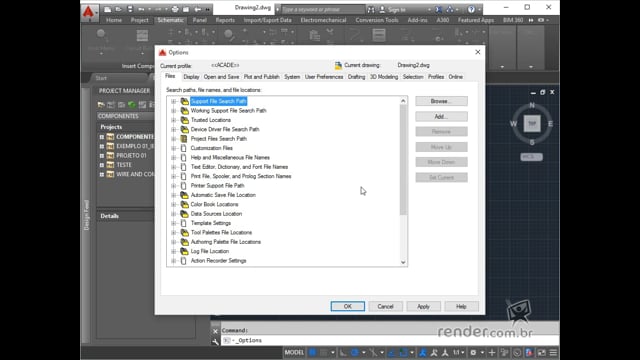
Task: Switch to Display tab in Options
Action: pyautogui.click(x=191, y=77)
